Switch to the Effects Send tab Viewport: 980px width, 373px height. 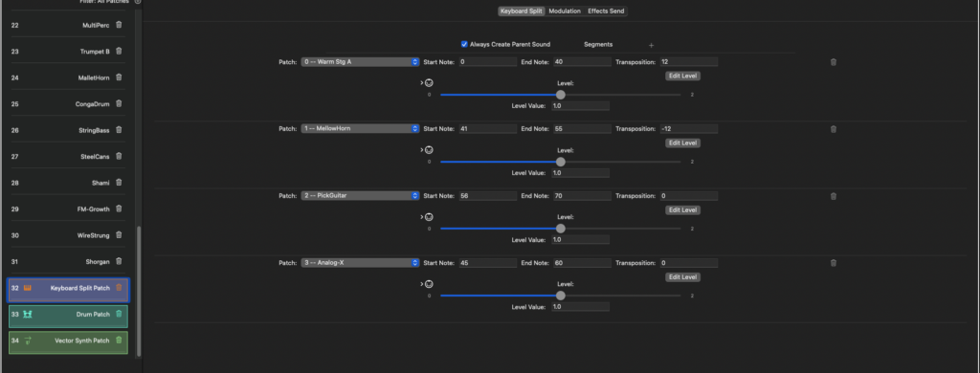click(x=606, y=11)
